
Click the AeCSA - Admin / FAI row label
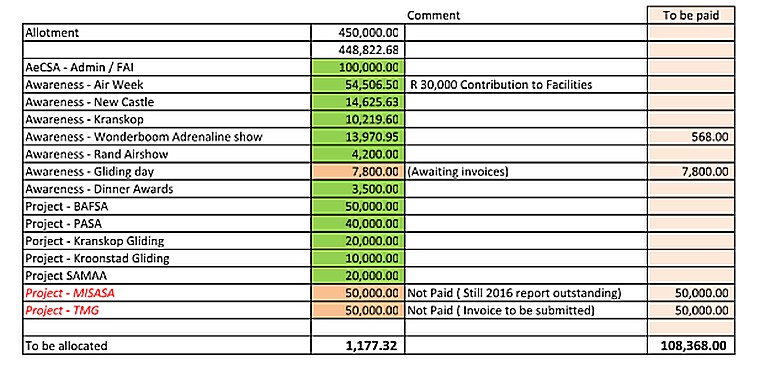[166, 67]
